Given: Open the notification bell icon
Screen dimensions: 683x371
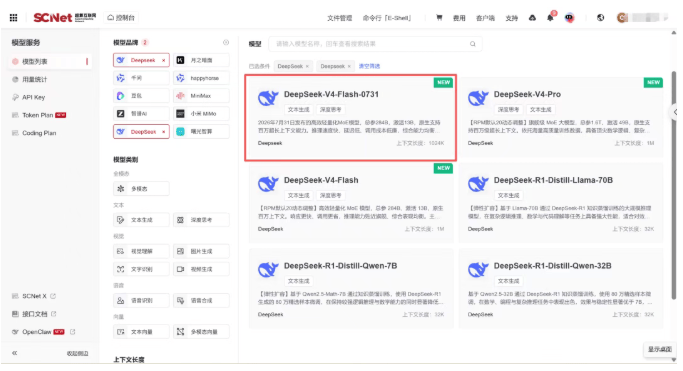Looking at the screenshot, I should [x=551, y=17].
